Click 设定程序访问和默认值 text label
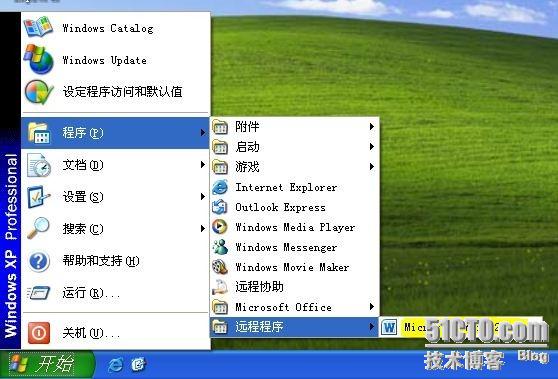Image resolution: width=558 pixels, height=379 pixels. 122,92
